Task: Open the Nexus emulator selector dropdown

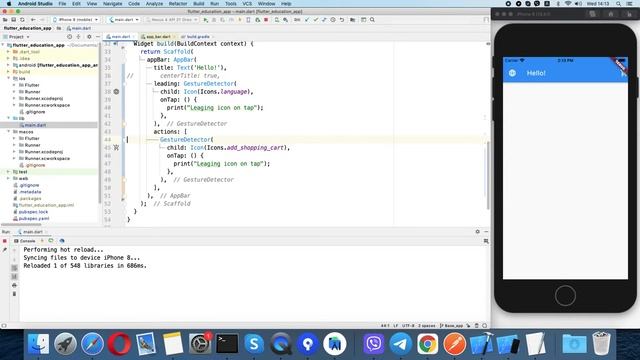Action: pos(172,20)
